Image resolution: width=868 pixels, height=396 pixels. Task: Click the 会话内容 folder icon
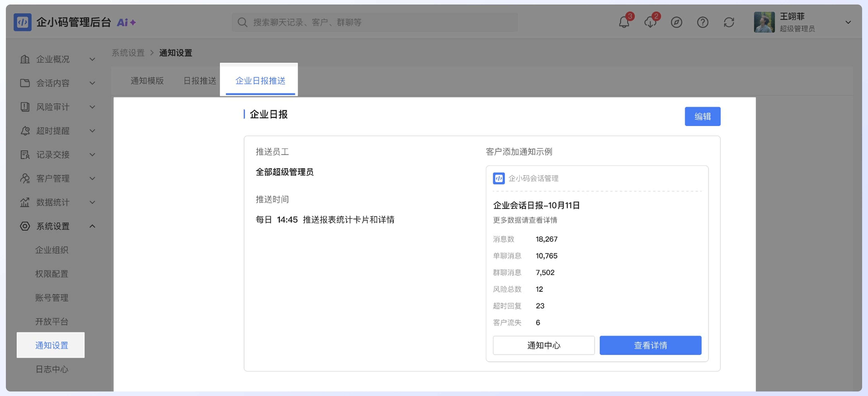click(25, 83)
